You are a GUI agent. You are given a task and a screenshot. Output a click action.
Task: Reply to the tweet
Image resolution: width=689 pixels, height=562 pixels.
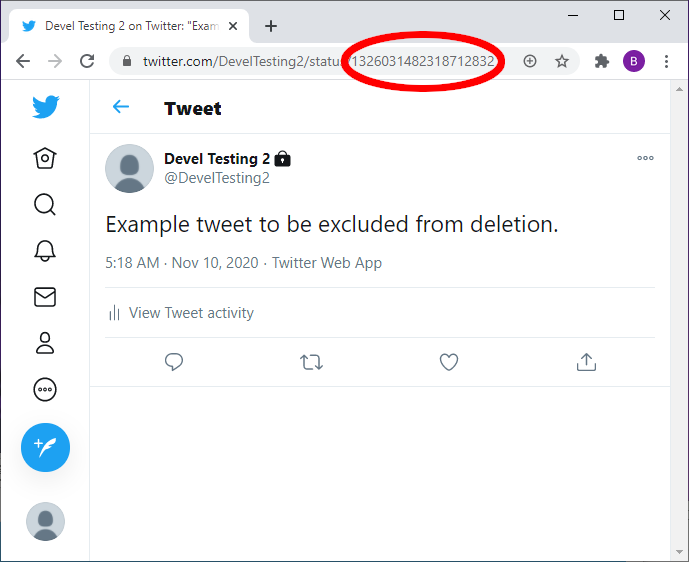click(x=174, y=362)
